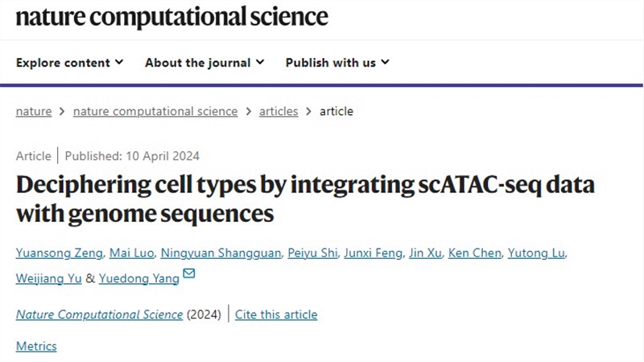Open the Publish with us dropdown

(x=337, y=63)
